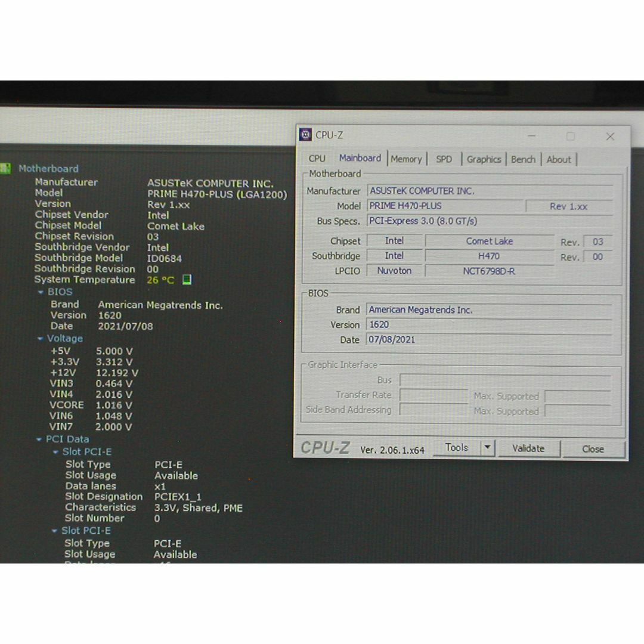Click the Motherboard heading in Speccy
The image size is (644, 644).
point(48,168)
